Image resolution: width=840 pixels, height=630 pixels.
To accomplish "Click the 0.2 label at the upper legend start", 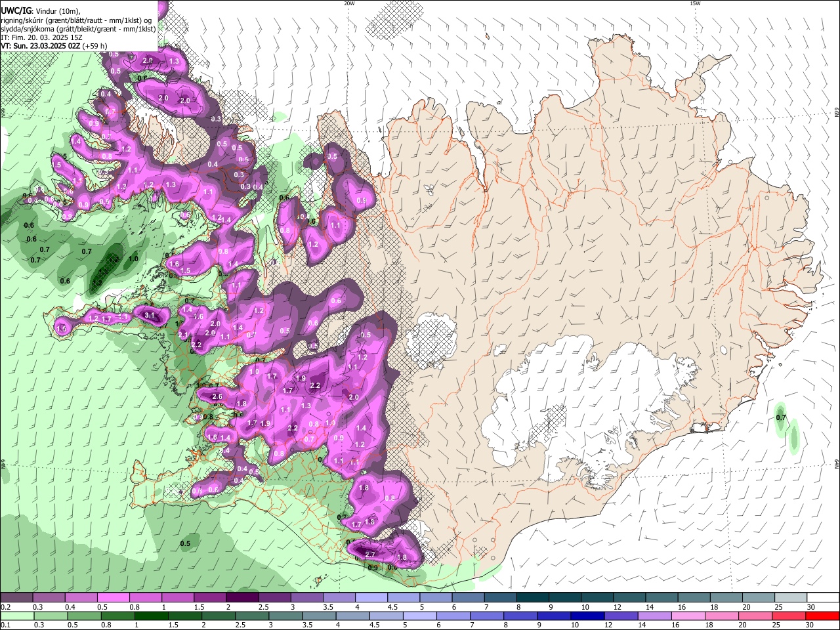I will pos(5,607).
